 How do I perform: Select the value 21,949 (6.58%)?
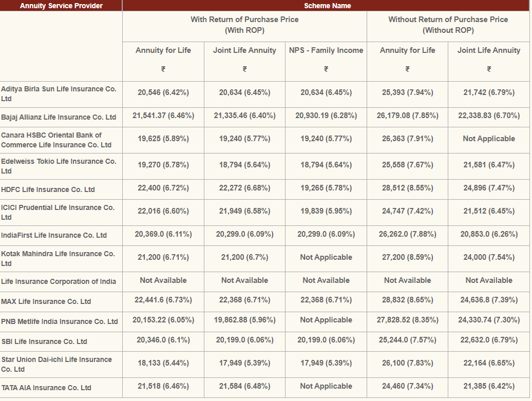coord(244,211)
